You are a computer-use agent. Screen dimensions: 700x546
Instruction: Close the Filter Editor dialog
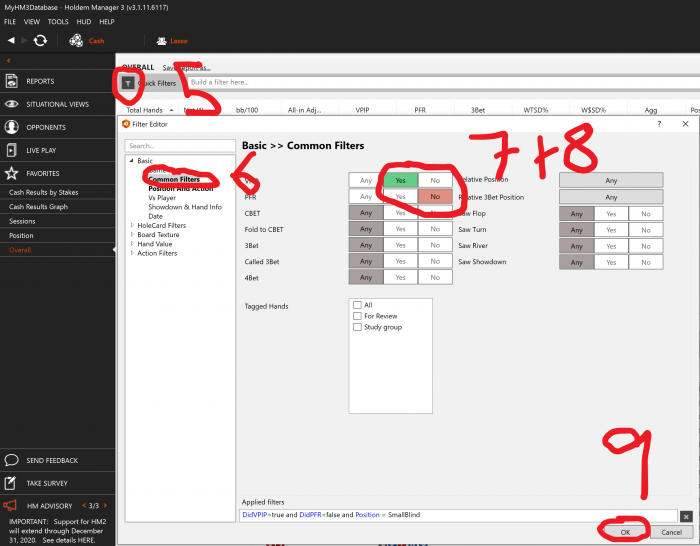coord(685,124)
